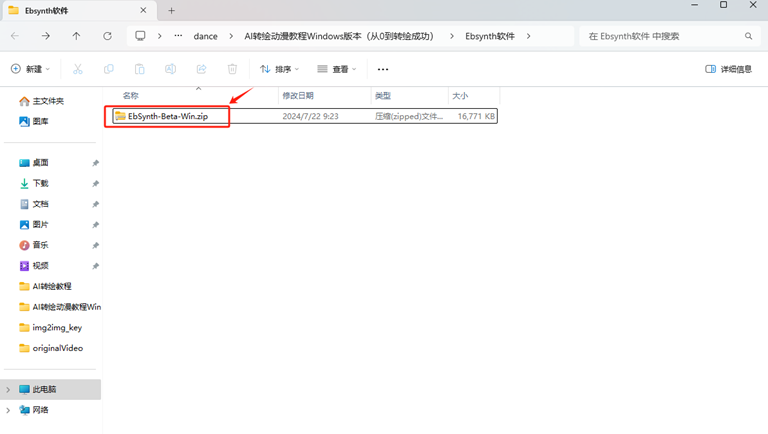768x434 pixels.
Task: Refresh the current folder view
Action: tap(107, 36)
